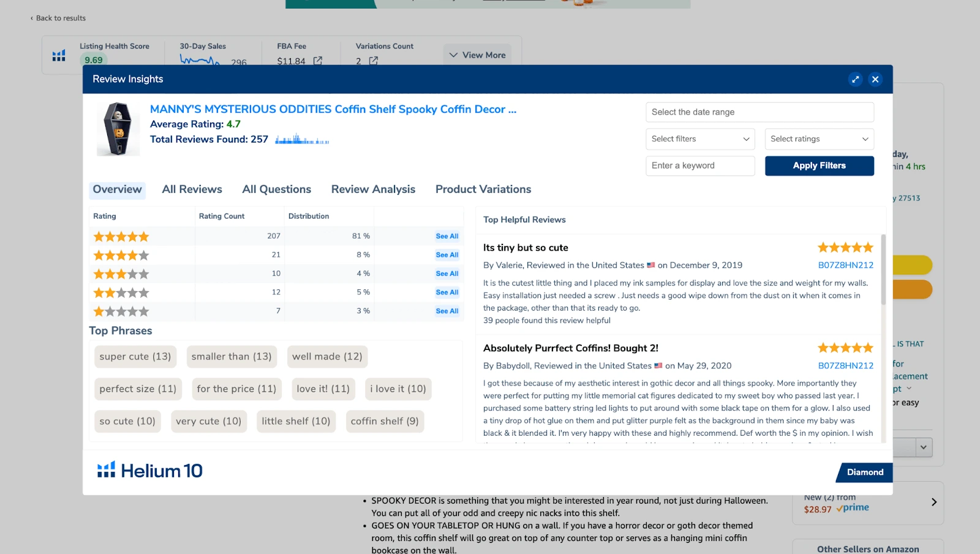Open ASIN link B07Z8HN212 for Valerie's review
The height and width of the screenshot is (554, 980).
[x=846, y=265]
